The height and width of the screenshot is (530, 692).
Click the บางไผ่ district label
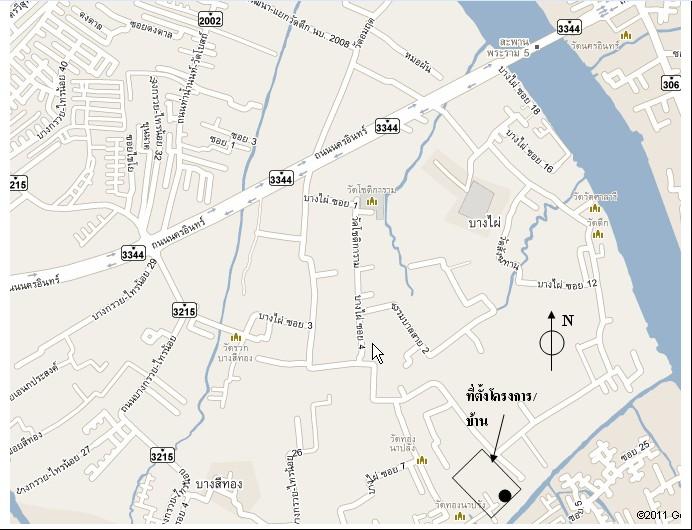[485, 222]
